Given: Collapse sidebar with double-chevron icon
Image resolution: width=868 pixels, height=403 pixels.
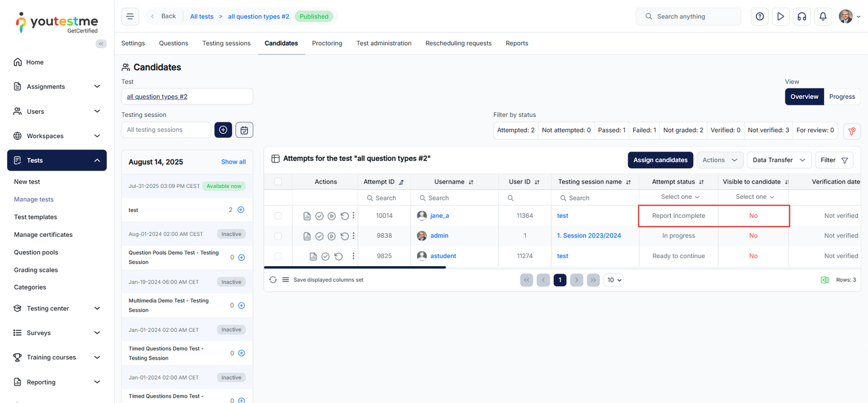Looking at the screenshot, I should point(101,43).
